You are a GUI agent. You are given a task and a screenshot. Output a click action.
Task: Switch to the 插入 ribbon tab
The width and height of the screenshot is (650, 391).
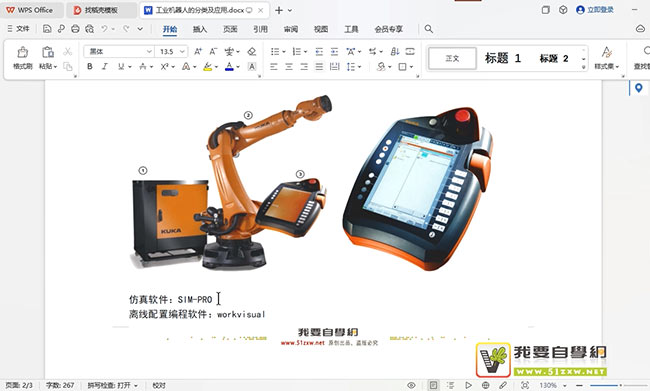pos(200,29)
